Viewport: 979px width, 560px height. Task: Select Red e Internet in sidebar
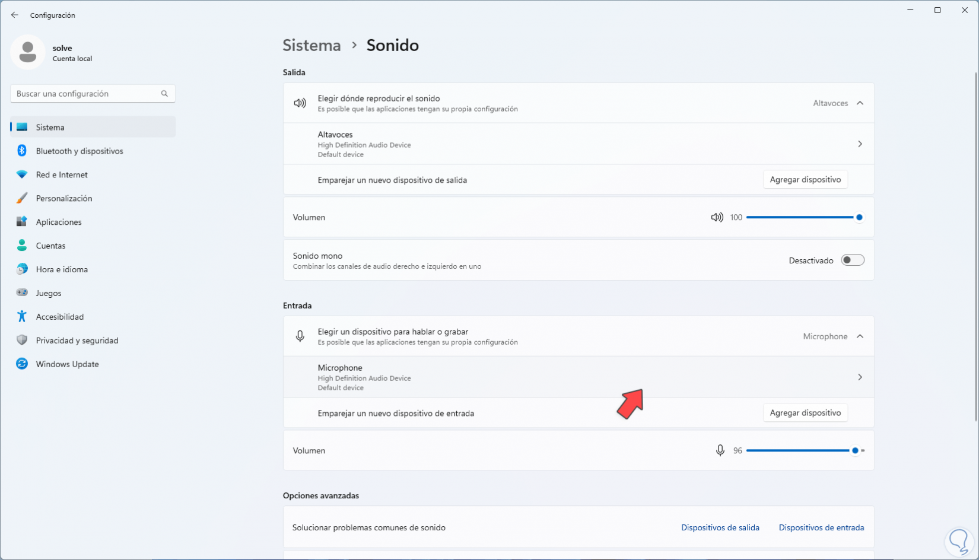[x=62, y=175]
